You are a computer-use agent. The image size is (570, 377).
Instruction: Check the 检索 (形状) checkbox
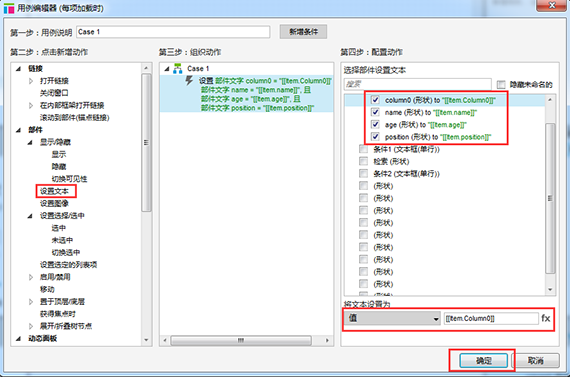pos(363,161)
